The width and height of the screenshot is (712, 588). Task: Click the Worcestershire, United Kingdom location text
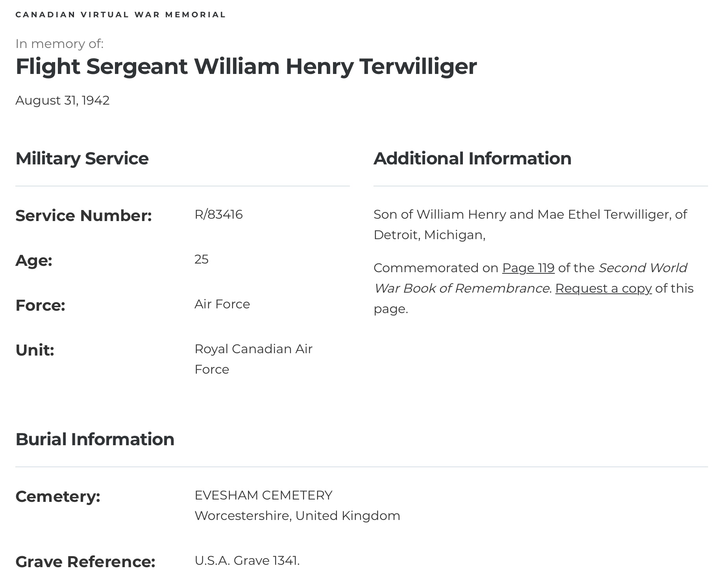(297, 516)
